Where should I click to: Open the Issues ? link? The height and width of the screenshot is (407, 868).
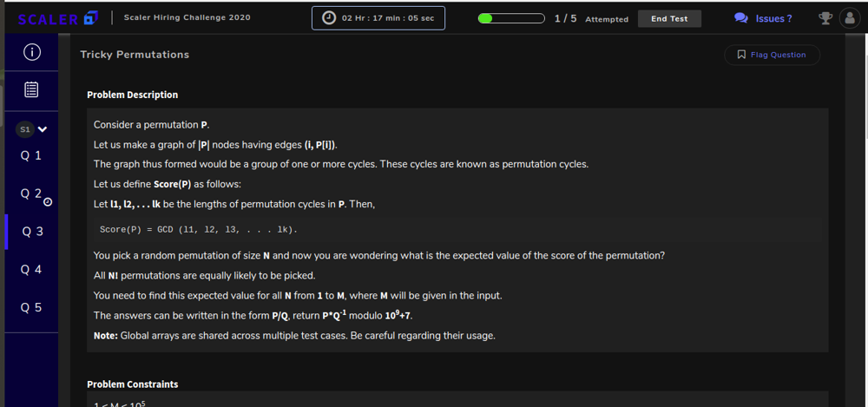click(x=773, y=18)
